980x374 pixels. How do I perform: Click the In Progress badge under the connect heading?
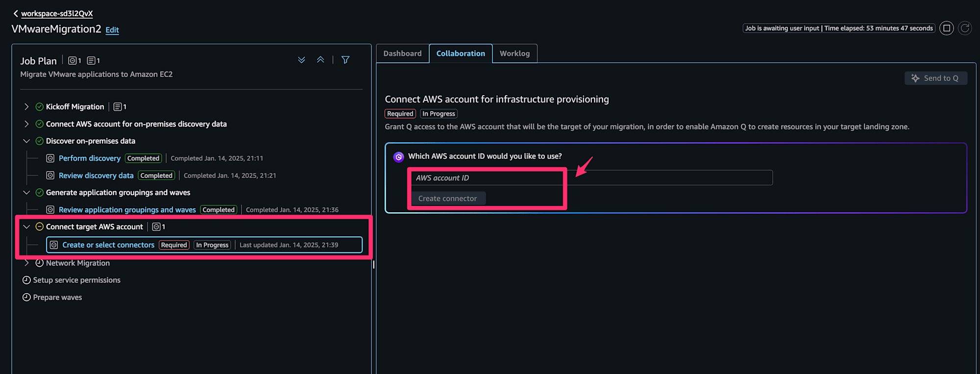click(x=439, y=114)
